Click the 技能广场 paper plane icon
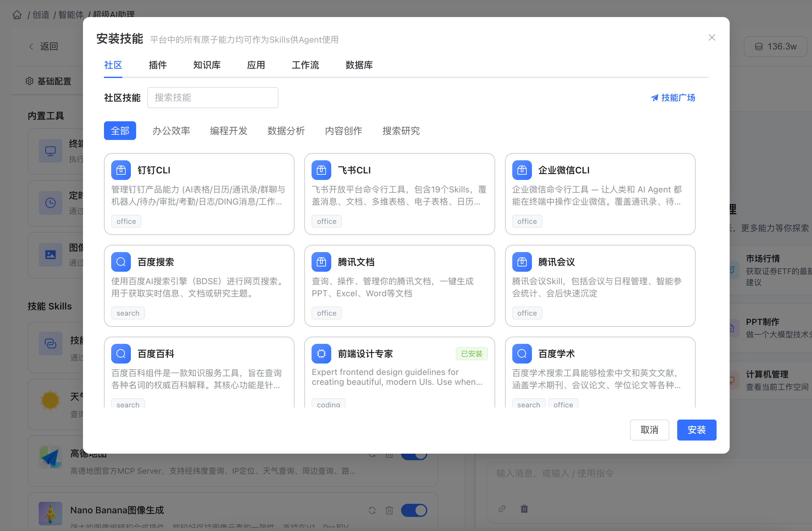The height and width of the screenshot is (531, 812). pos(654,98)
